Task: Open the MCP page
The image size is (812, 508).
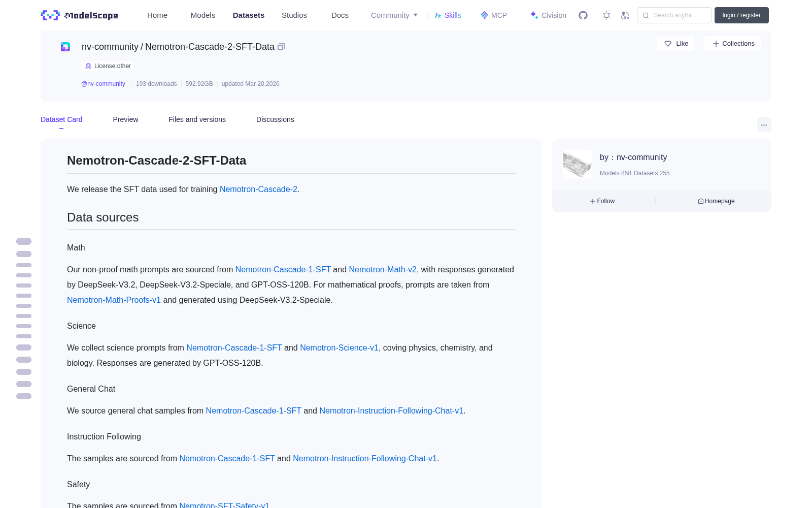Action: tap(493, 15)
